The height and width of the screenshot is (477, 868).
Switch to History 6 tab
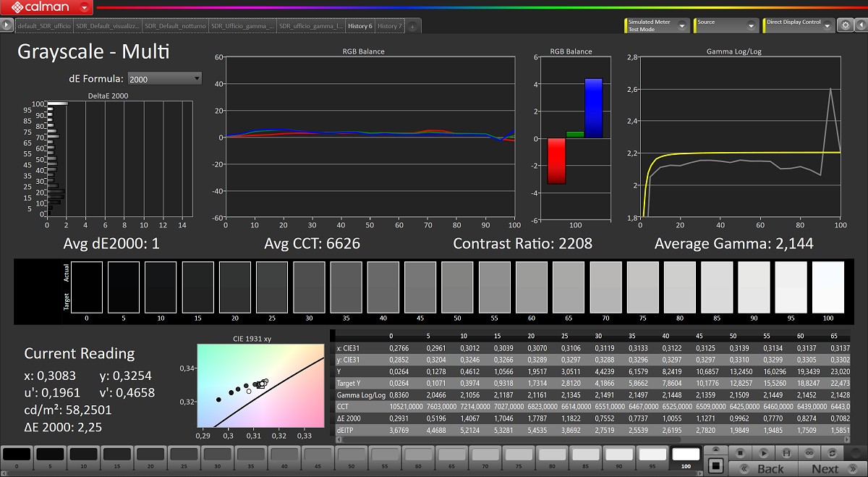click(x=360, y=26)
